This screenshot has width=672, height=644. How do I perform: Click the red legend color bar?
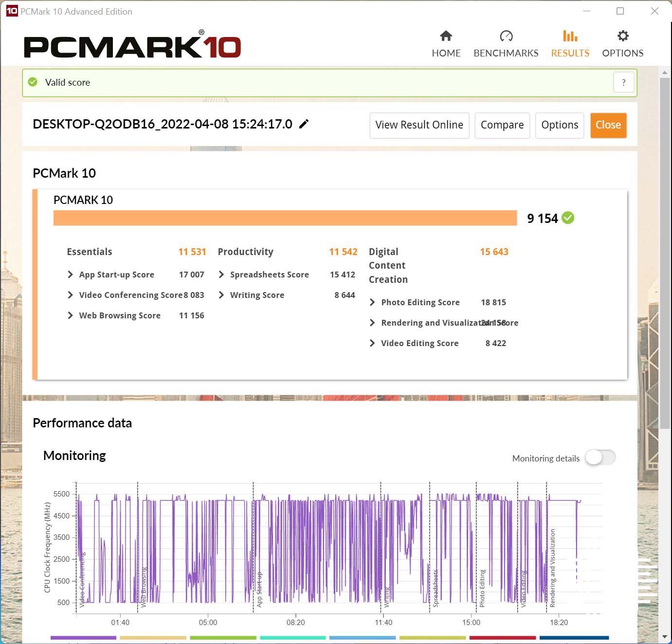pyautogui.click(x=502, y=637)
